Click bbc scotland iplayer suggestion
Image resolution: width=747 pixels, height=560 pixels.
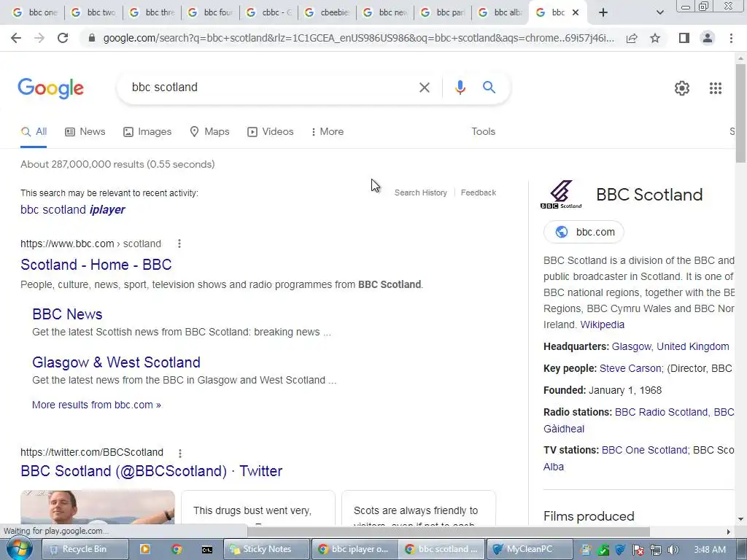(73, 209)
